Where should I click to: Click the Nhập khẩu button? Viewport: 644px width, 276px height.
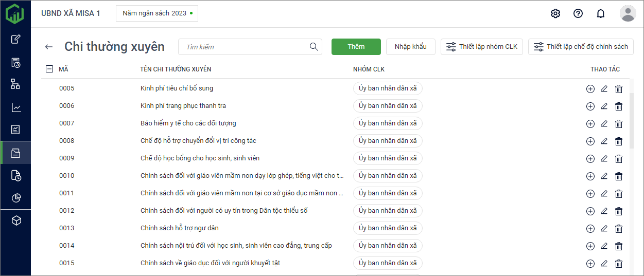tap(410, 47)
